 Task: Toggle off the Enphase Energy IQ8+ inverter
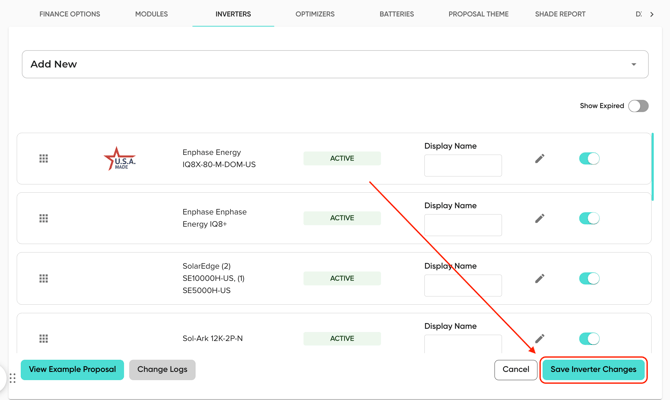pyautogui.click(x=589, y=218)
